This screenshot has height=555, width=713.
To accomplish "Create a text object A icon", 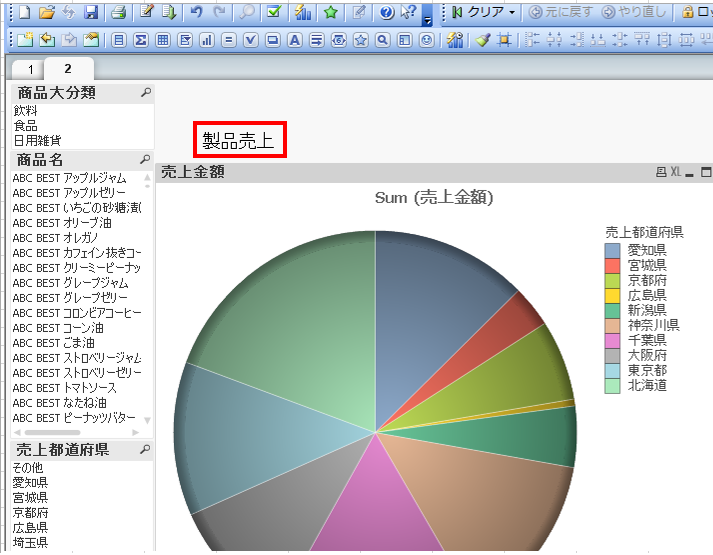I will click(295, 40).
